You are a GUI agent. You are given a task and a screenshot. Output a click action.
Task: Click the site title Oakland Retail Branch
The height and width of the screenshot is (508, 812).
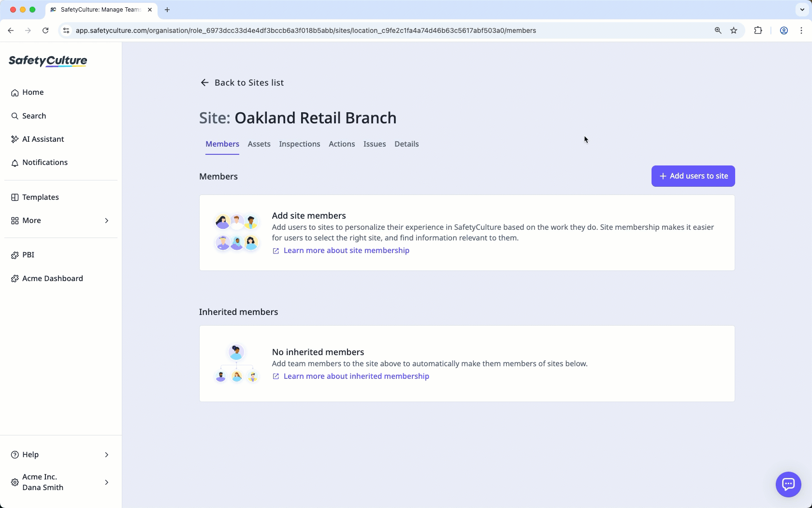pyautogui.click(x=316, y=118)
